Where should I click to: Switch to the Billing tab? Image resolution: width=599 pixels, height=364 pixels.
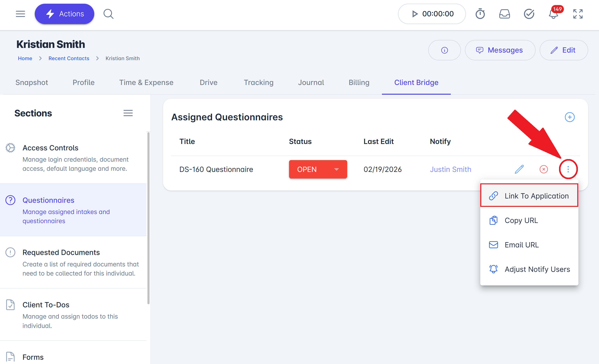point(359,82)
